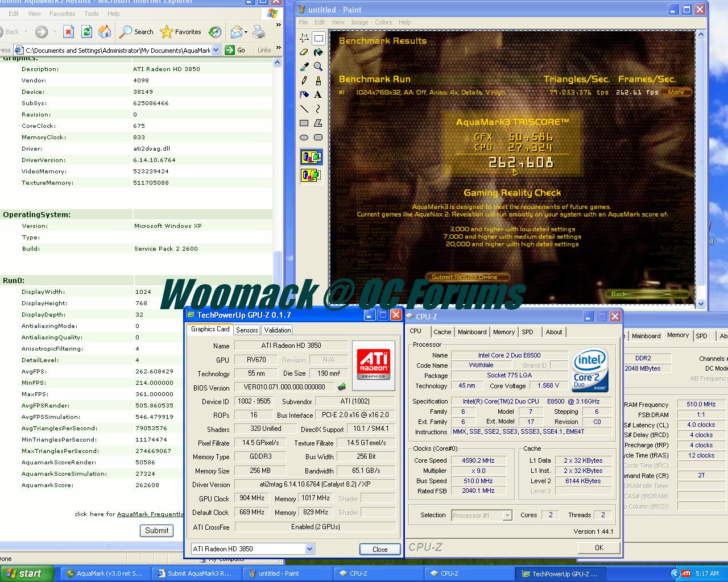Select the Free-Form Select tool in Paint
This screenshot has height=582, width=728.
click(x=304, y=38)
